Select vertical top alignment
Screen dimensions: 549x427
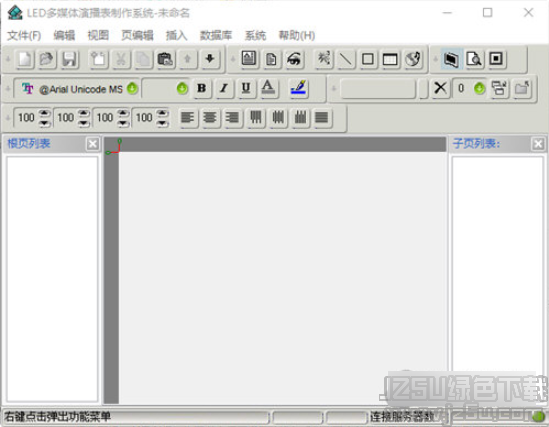click(256, 117)
